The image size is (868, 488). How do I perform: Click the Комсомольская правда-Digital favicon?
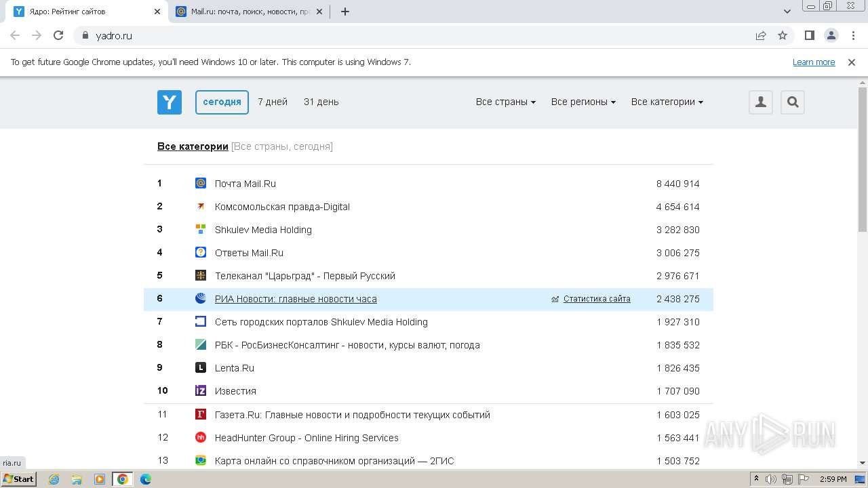click(x=201, y=206)
